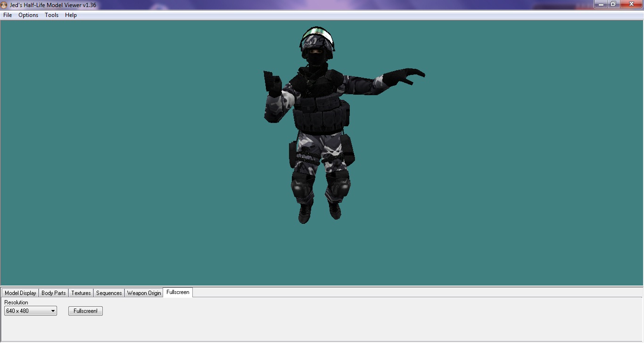This screenshot has height=343, width=644.
Task: Switch to the Textures tab
Action: (81, 293)
